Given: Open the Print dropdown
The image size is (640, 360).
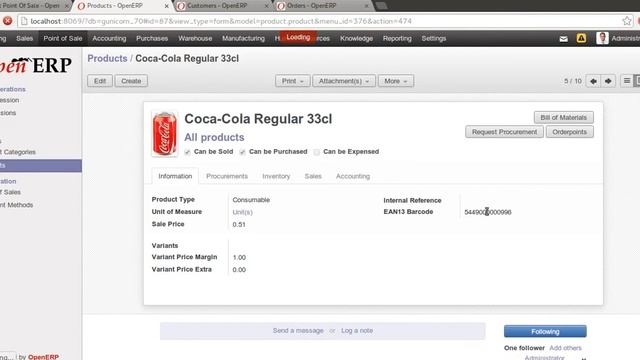Looking at the screenshot, I should click(293, 81).
